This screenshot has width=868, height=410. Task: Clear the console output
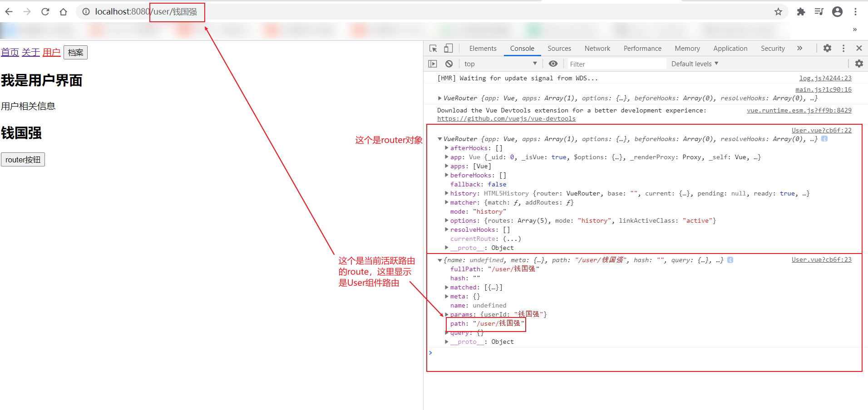click(449, 64)
